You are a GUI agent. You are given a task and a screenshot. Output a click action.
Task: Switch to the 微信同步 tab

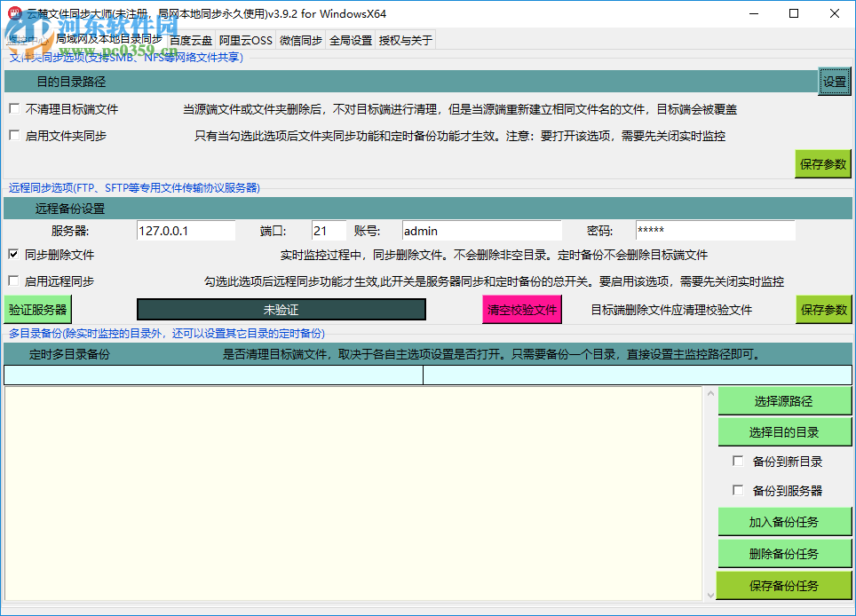click(x=301, y=40)
